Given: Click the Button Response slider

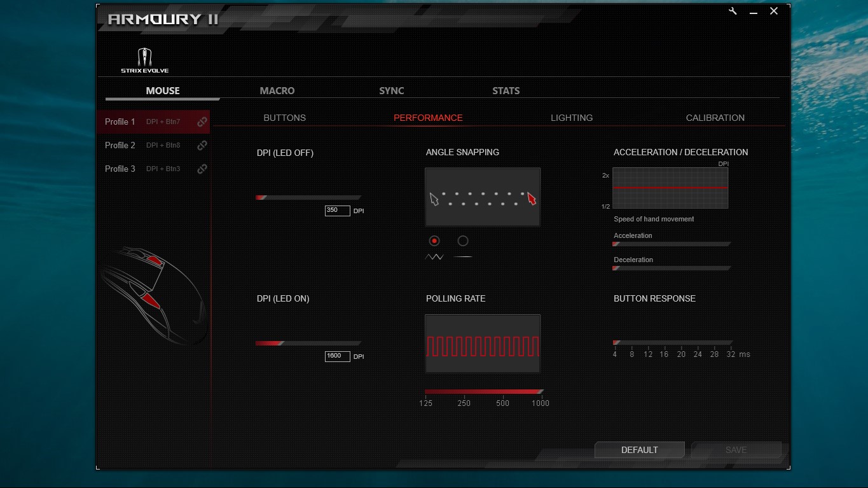Looking at the screenshot, I should 673,343.
